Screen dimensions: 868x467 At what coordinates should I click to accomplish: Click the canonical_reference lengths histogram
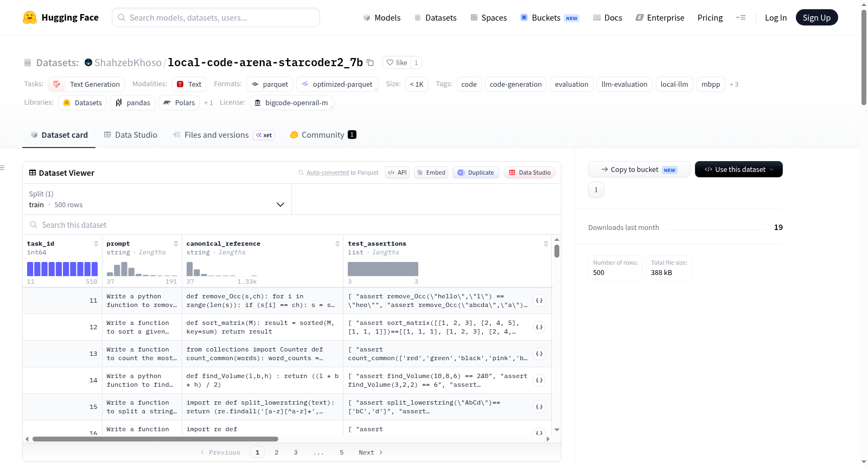point(222,269)
